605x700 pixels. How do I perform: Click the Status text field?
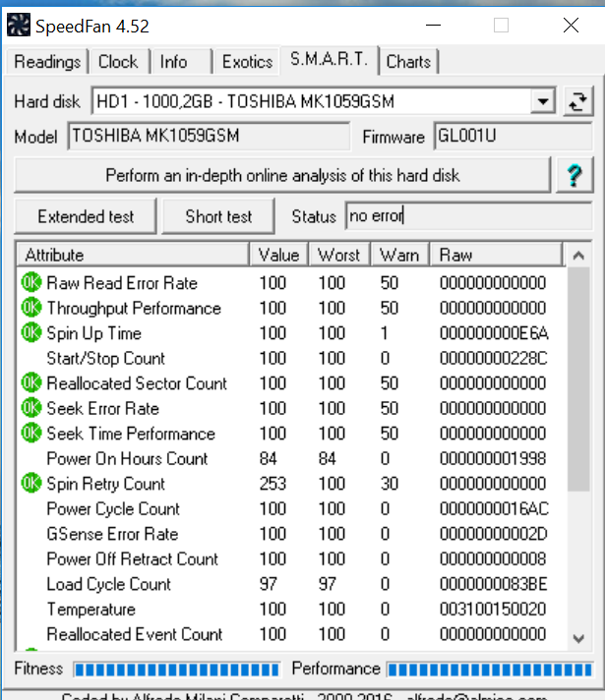467,216
